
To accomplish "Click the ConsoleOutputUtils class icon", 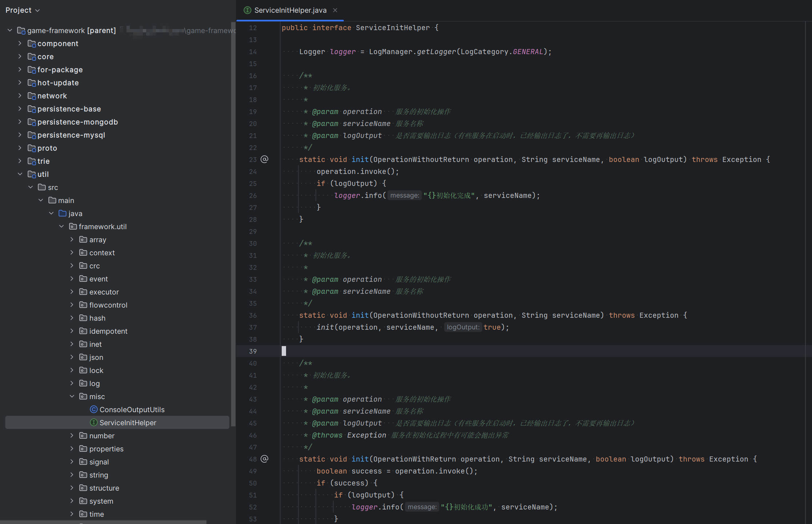I will (x=94, y=409).
